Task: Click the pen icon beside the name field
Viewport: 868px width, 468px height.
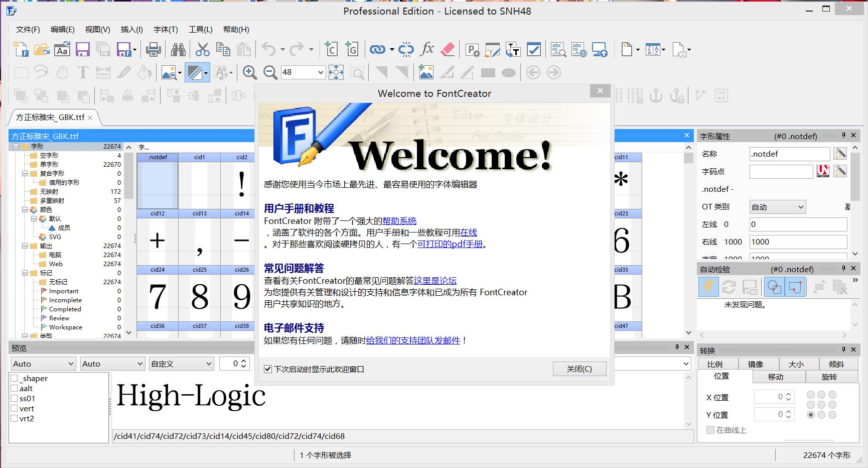Action: click(x=840, y=154)
